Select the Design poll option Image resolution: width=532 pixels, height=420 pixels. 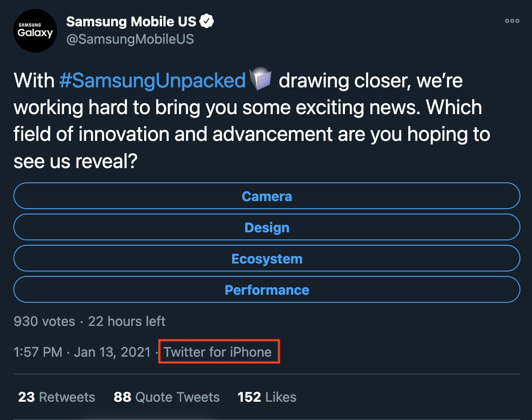(267, 227)
